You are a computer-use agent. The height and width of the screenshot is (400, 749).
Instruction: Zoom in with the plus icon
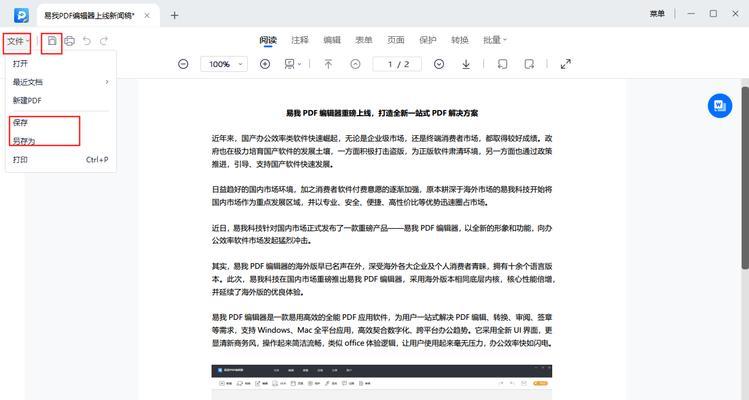[265, 64]
